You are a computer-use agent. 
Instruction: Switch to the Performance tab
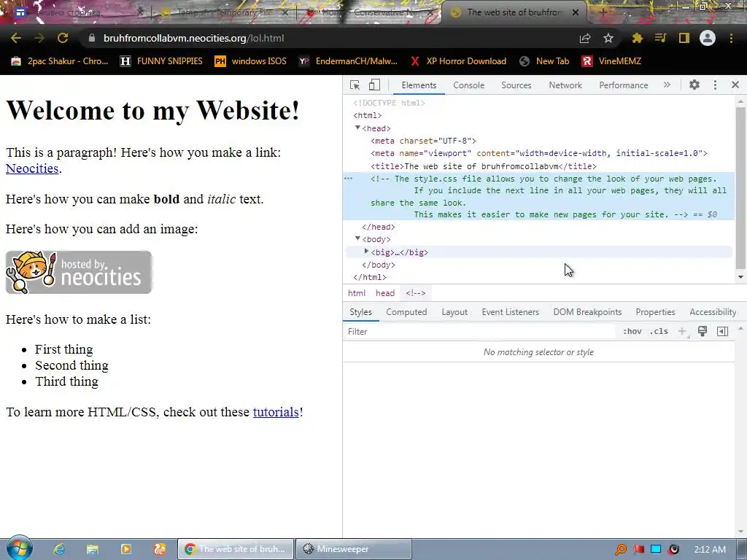point(624,85)
